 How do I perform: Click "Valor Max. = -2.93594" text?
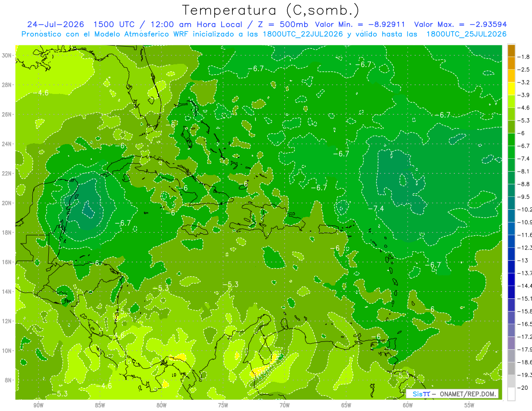click(x=460, y=24)
